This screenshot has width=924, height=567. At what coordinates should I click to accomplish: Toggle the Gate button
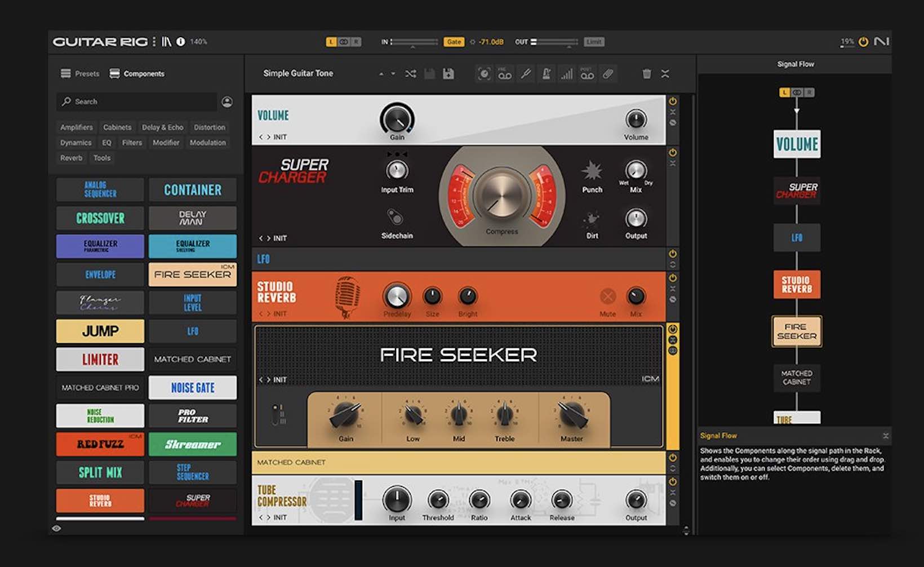454,42
